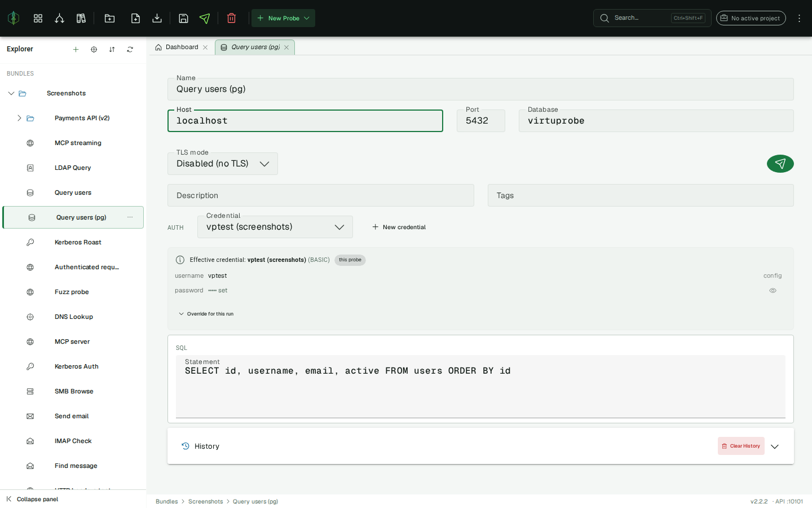
Task: Select LDAP Query probe
Action: pyautogui.click(x=73, y=168)
